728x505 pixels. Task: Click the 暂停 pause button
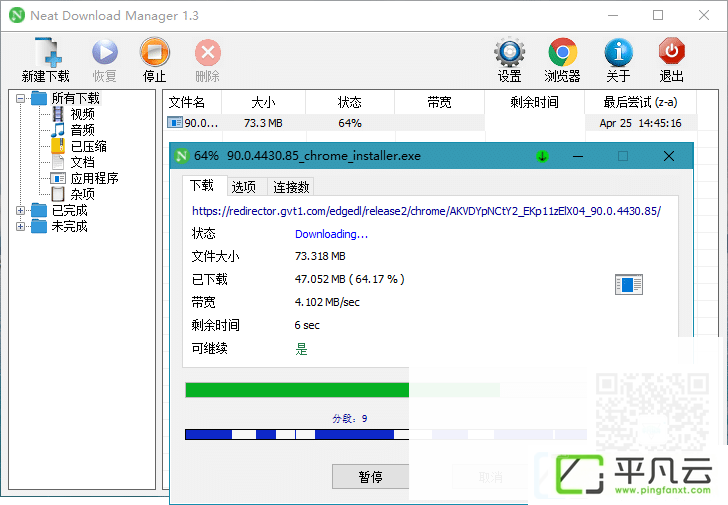click(370, 477)
